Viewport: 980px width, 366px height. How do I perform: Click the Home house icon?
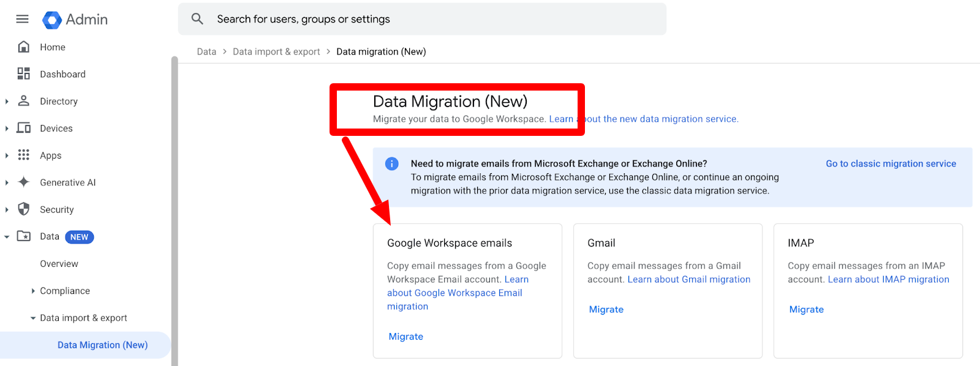(24, 47)
